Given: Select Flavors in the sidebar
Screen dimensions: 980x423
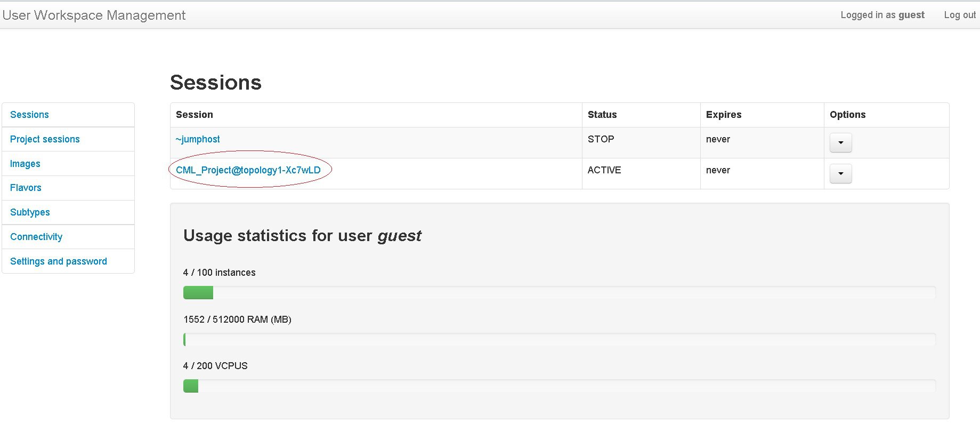Looking at the screenshot, I should click(26, 188).
